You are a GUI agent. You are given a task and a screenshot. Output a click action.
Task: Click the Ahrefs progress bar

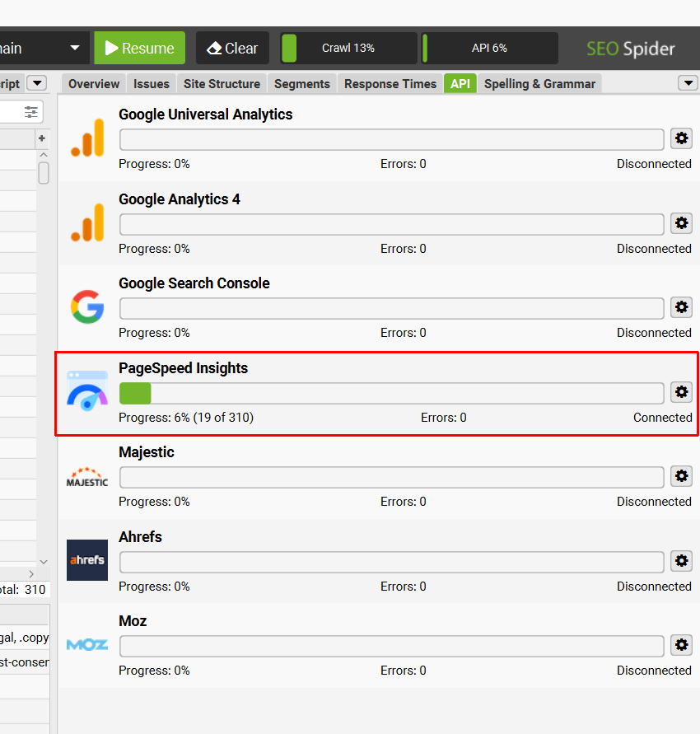pos(392,562)
